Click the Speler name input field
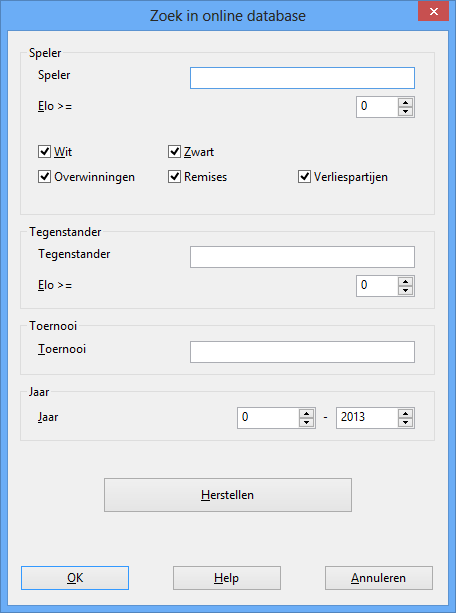The width and height of the screenshot is (456, 613). pos(302,78)
